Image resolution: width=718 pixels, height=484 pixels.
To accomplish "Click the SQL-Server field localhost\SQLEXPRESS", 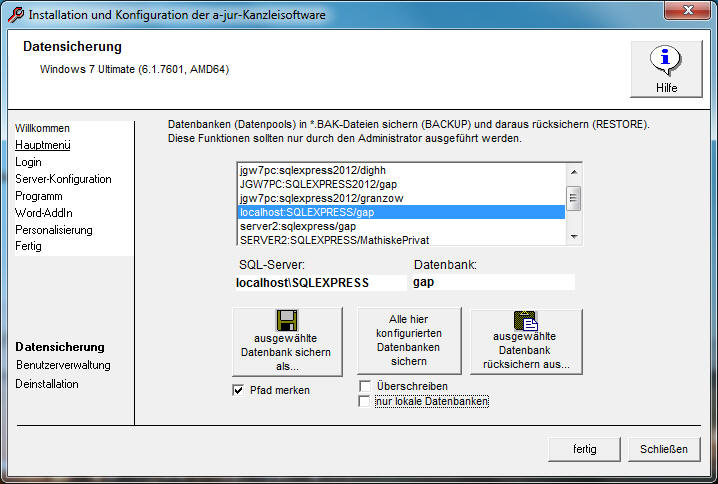I will click(321, 283).
